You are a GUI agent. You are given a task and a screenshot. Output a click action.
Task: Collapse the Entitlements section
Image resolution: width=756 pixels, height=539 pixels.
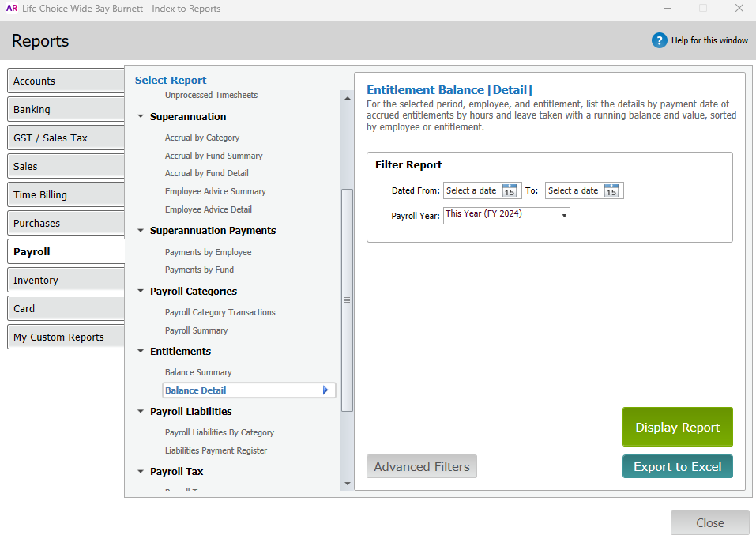point(139,352)
